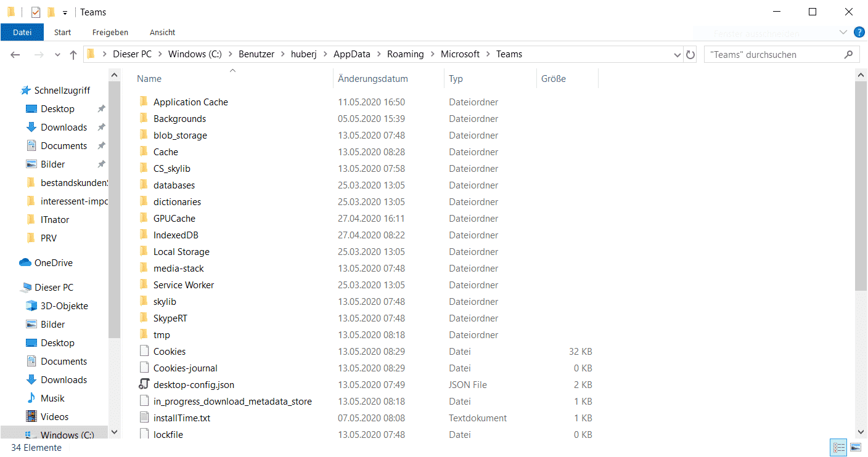Refresh the folder with the refresh icon
Viewport: 868px width, 457px height.
tap(690, 55)
